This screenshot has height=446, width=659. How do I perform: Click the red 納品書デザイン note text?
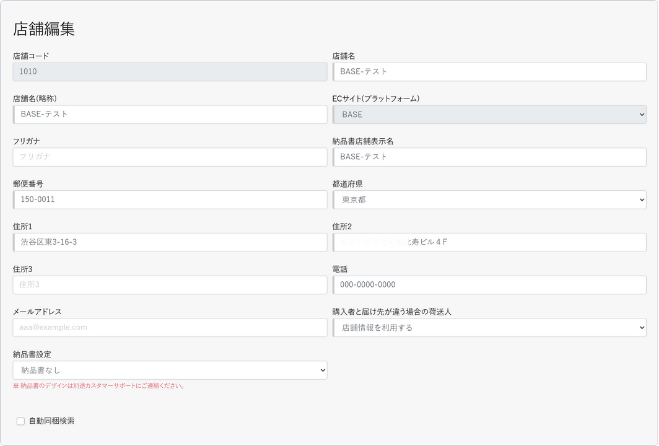[98, 385]
